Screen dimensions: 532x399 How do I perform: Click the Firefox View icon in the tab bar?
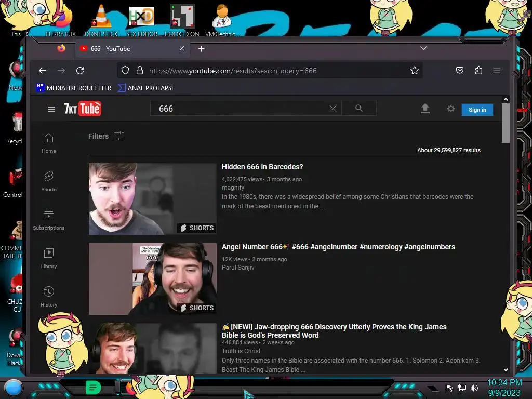[61, 48]
